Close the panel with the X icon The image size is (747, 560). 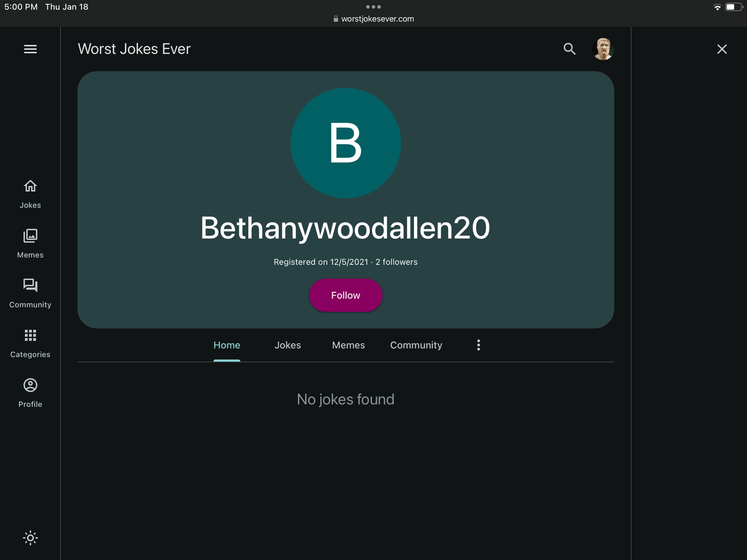pyautogui.click(x=722, y=49)
